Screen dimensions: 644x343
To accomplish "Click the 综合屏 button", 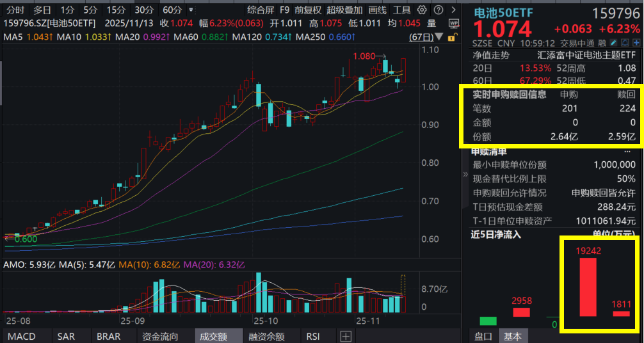I will [x=261, y=10].
